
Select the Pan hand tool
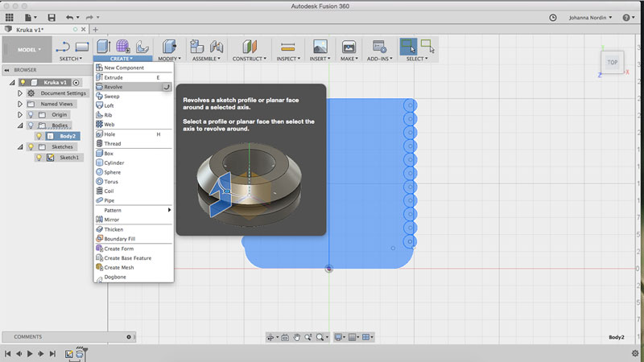pos(296,337)
